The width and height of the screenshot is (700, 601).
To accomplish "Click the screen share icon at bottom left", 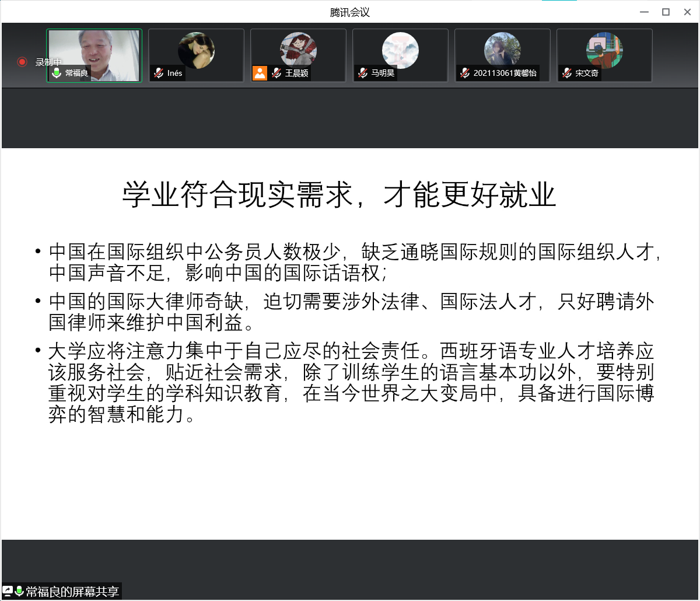I will [x=8, y=591].
